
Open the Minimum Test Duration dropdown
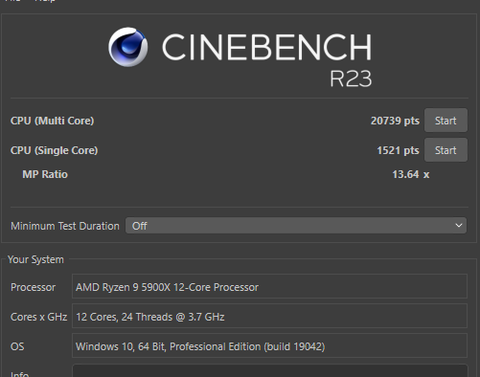296,226
